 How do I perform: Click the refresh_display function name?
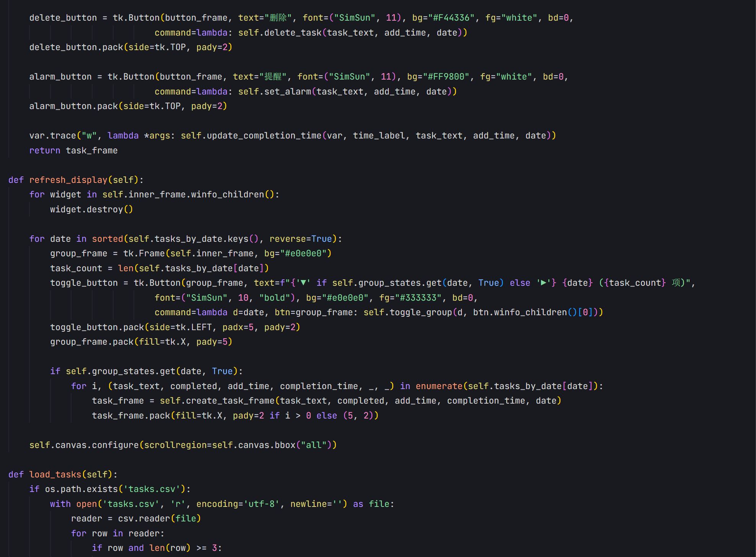pyautogui.click(x=68, y=180)
